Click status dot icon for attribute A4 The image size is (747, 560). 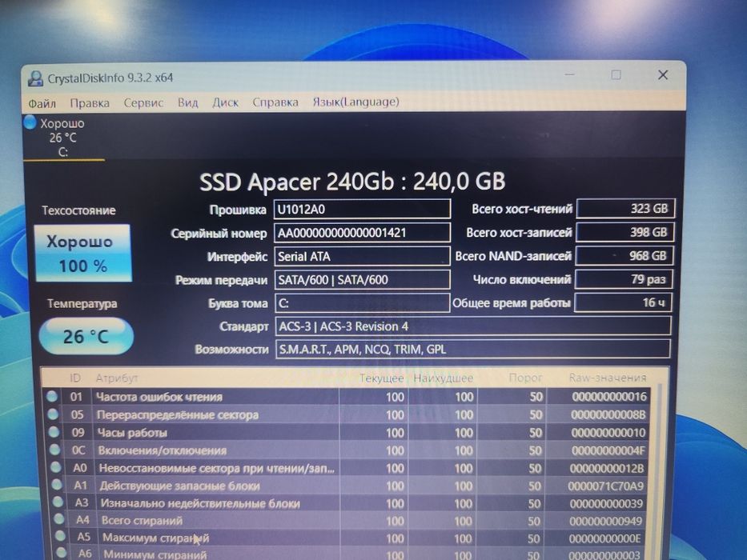[59, 518]
